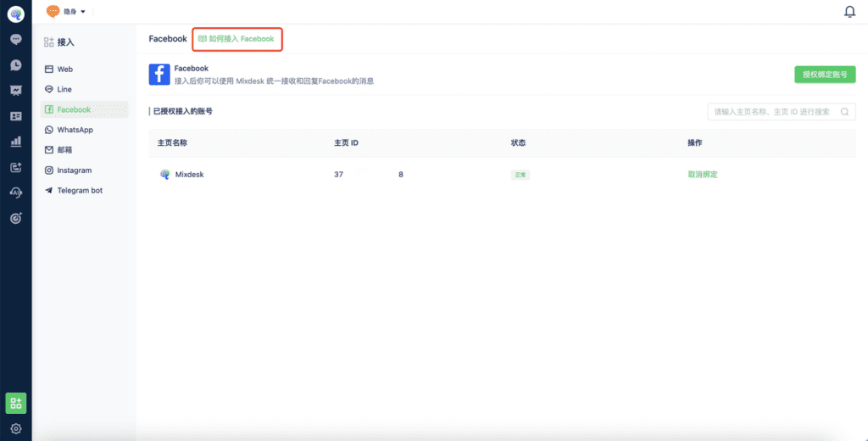868x441 pixels.
Task: Click the orange agent status avatar
Action: [x=53, y=11]
